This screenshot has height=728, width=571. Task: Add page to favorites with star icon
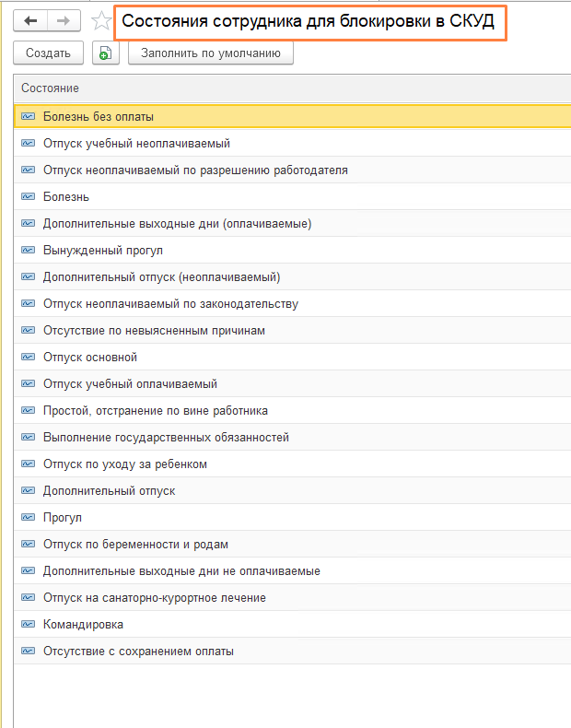[x=101, y=22]
